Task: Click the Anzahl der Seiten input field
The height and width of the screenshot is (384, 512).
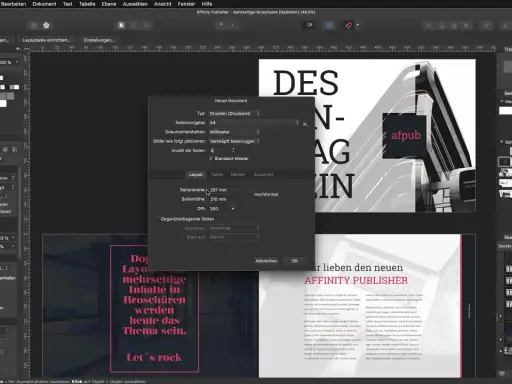Action: 219,151
